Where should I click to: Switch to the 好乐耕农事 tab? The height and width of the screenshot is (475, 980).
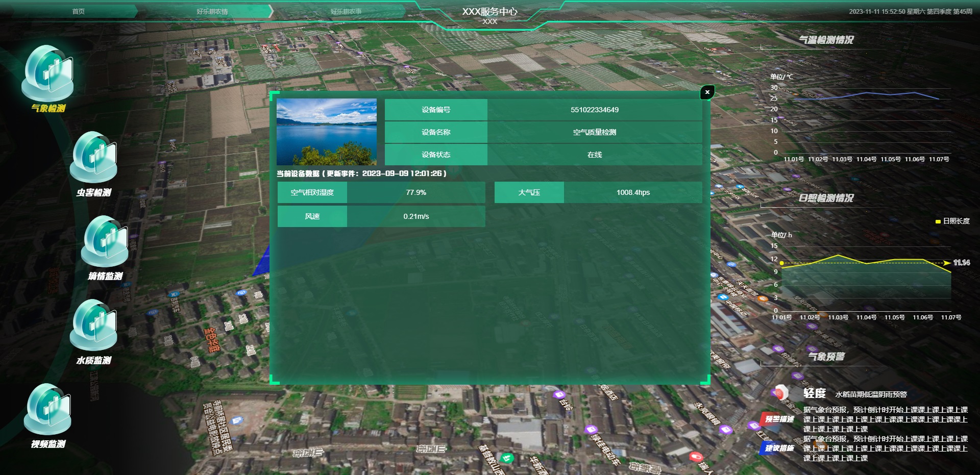tap(346, 11)
